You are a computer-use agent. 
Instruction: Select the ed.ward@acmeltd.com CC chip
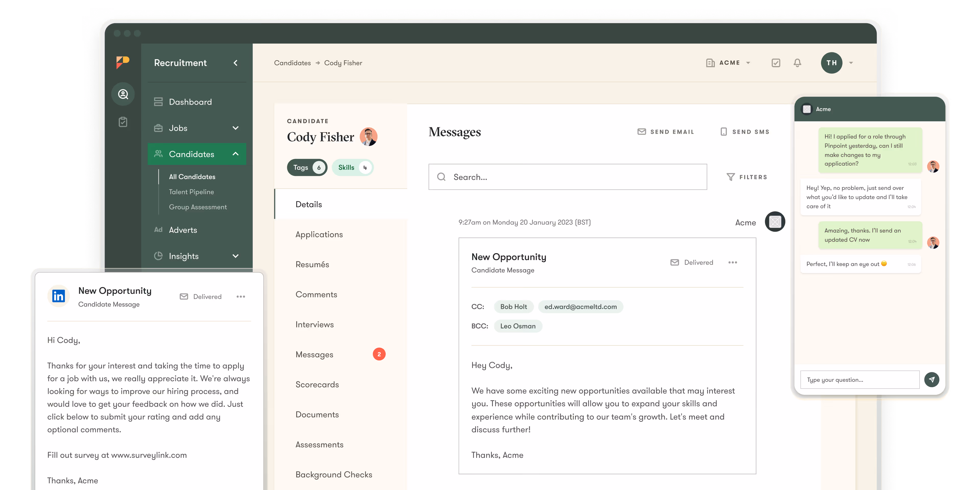tap(581, 307)
